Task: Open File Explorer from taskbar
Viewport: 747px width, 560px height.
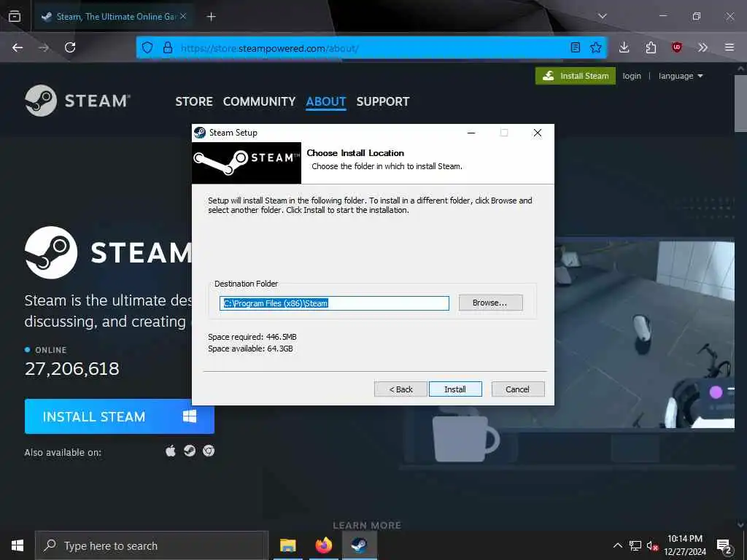Action: [x=287, y=545]
